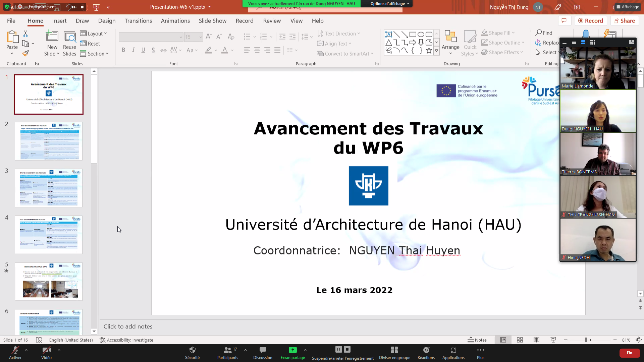
Task: Open Options d'affichage dropdown
Action: pyautogui.click(x=389, y=4)
